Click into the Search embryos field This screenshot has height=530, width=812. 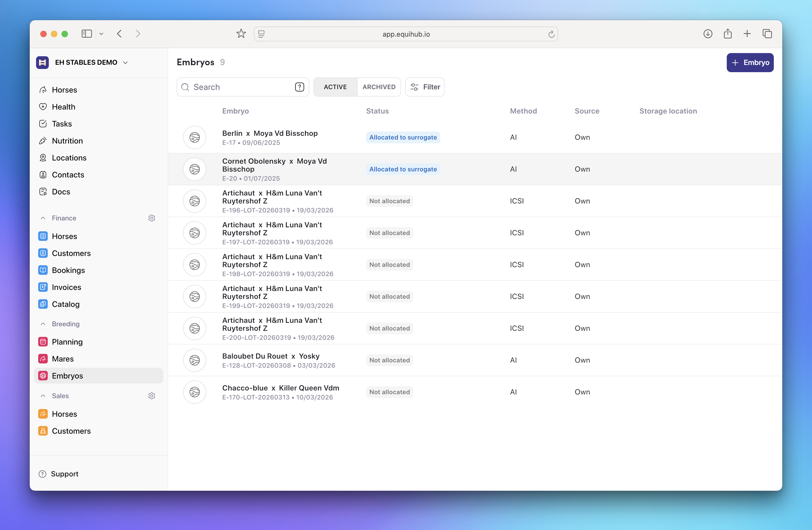[239, 87]
